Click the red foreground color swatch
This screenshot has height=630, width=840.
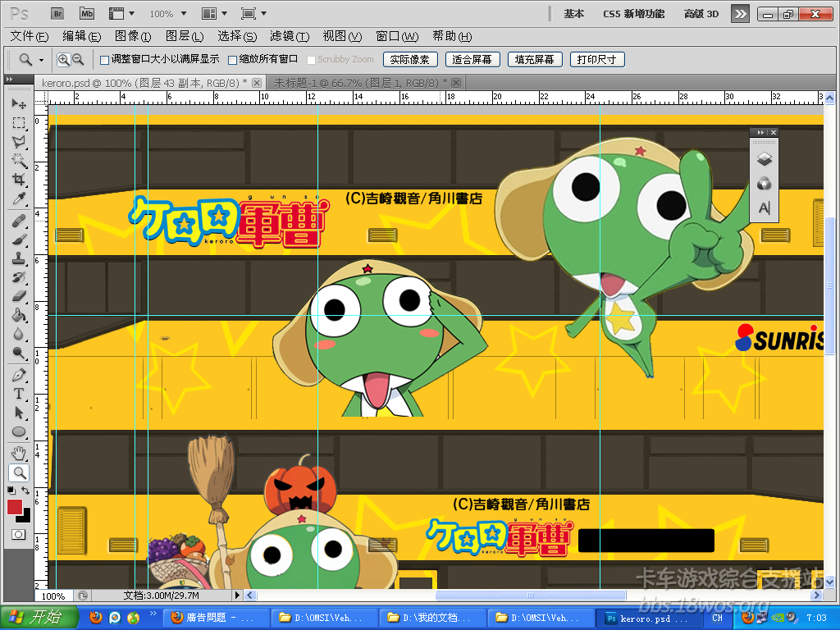pyautogui.click(x=15, y=507)
